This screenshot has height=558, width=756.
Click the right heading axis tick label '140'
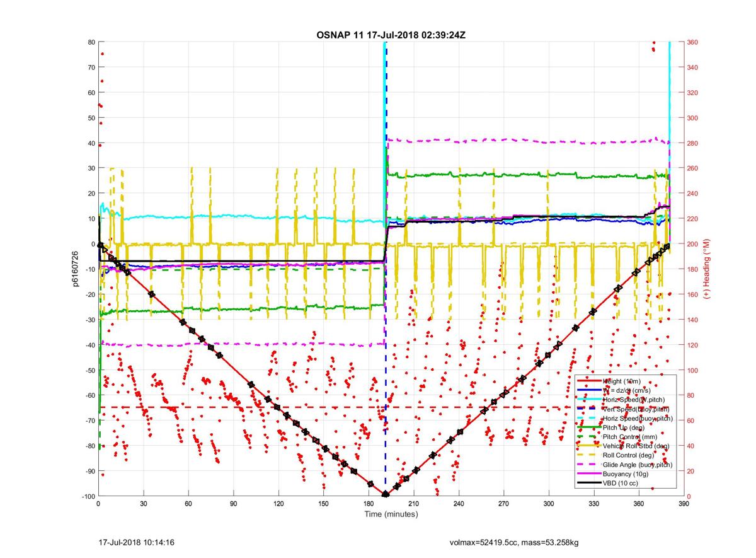[694, 320]
